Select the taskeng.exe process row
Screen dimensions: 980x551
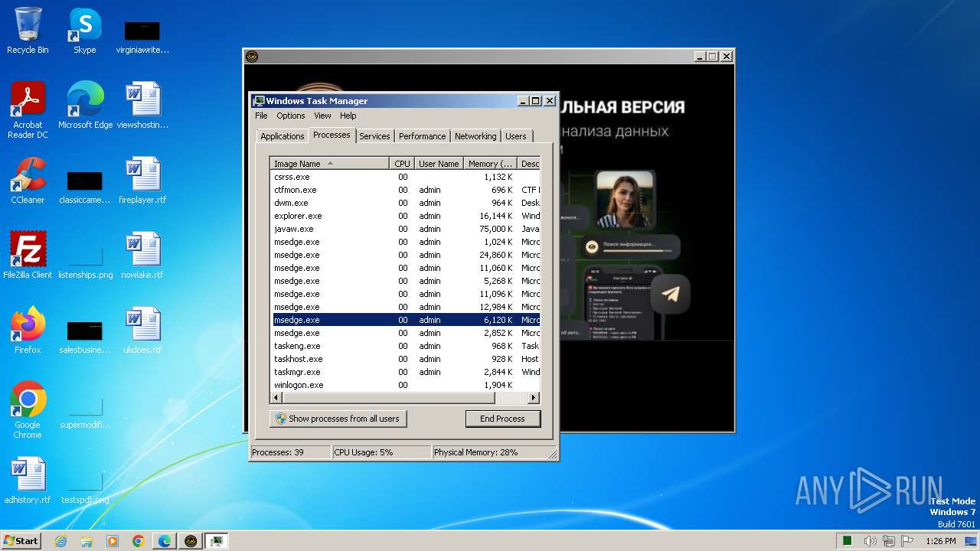click(x=406, y=346)
